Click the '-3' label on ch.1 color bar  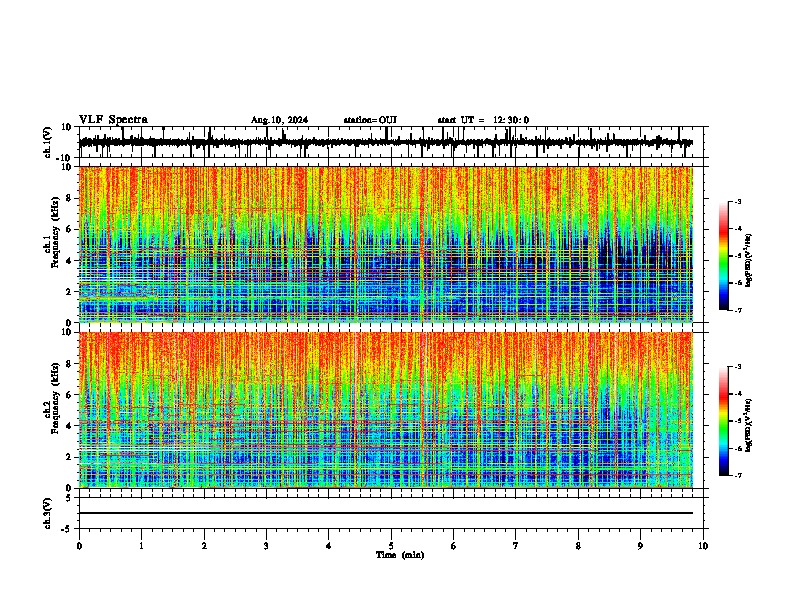point(737,201)
